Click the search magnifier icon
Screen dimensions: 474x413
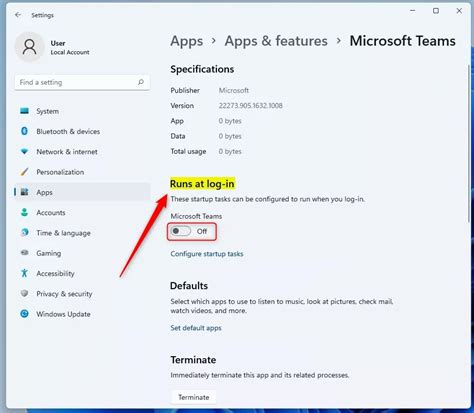[141, 82]
